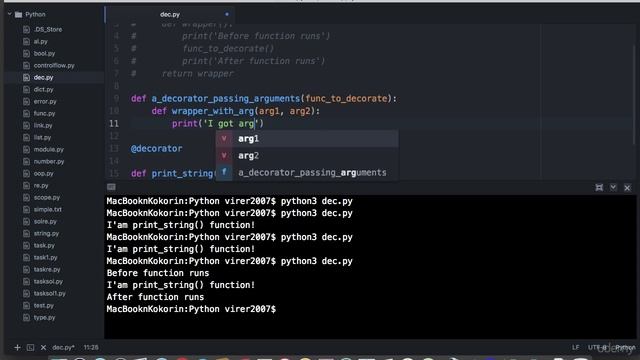This screenshot has height=360, width=640.
Task: Pick a_decorator_passing_arguments from autocomplete list
Action: tap(307, 172)
